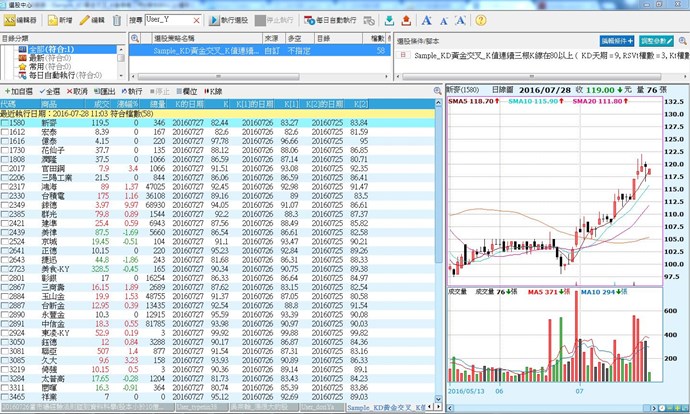Select the checkbox for 2330 台積電
Image resolution: width=690 pixels, height=414 pixels.
pyautogui.click(x=6, y=195)
